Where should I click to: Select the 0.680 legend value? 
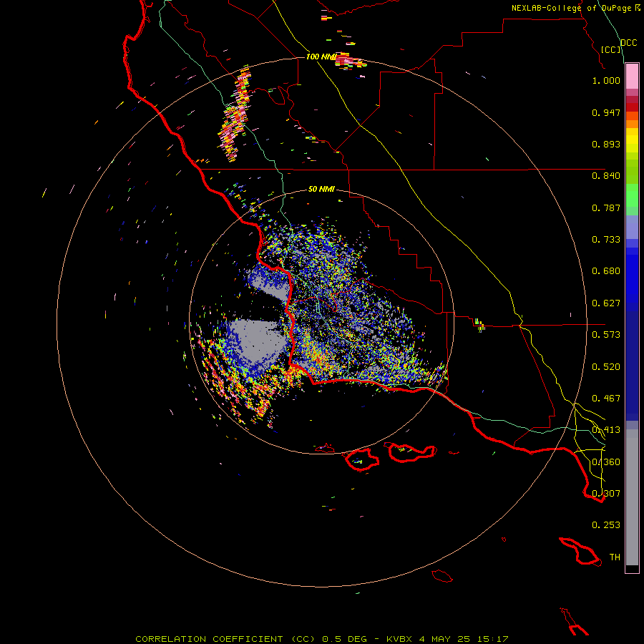[606, 271]
